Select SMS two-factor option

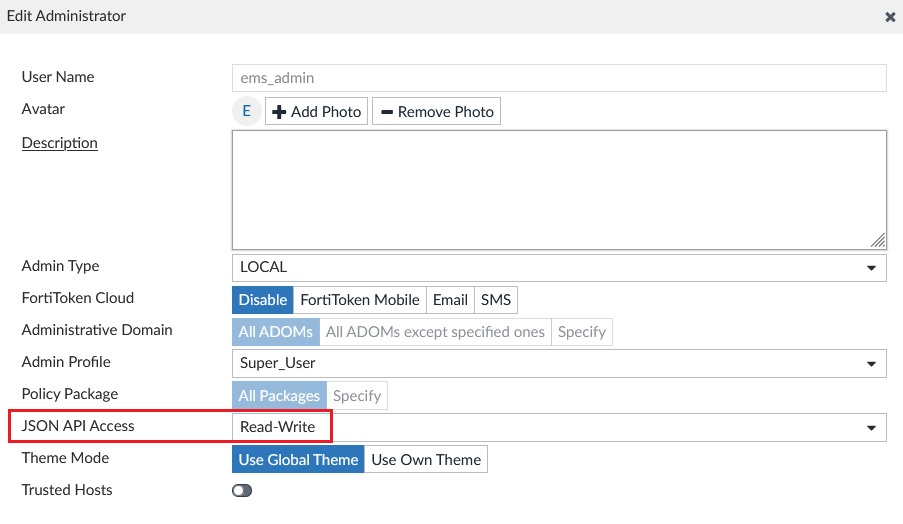(x=496, y=299)
